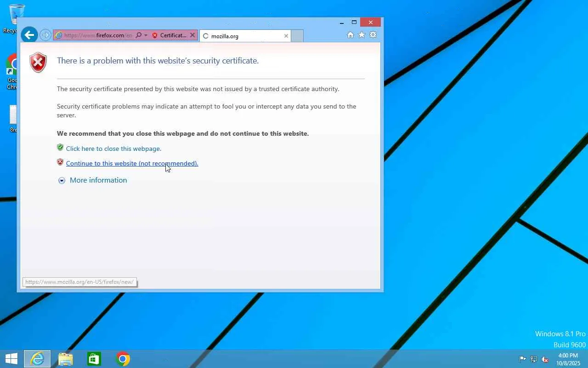588x368 pixels.
Task: Minimize the Internet Explorer window
Action: pyautogui.click(x=342, y=22)
